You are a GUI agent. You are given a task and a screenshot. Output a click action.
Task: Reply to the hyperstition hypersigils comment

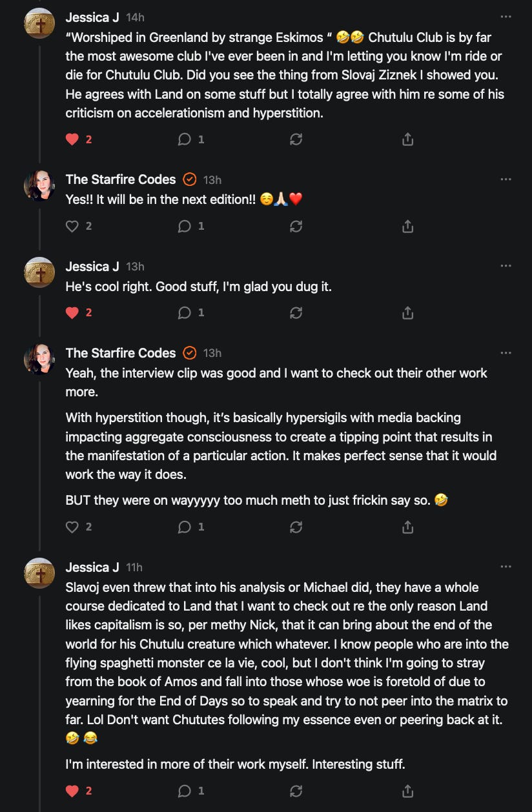tap(185, 527)
